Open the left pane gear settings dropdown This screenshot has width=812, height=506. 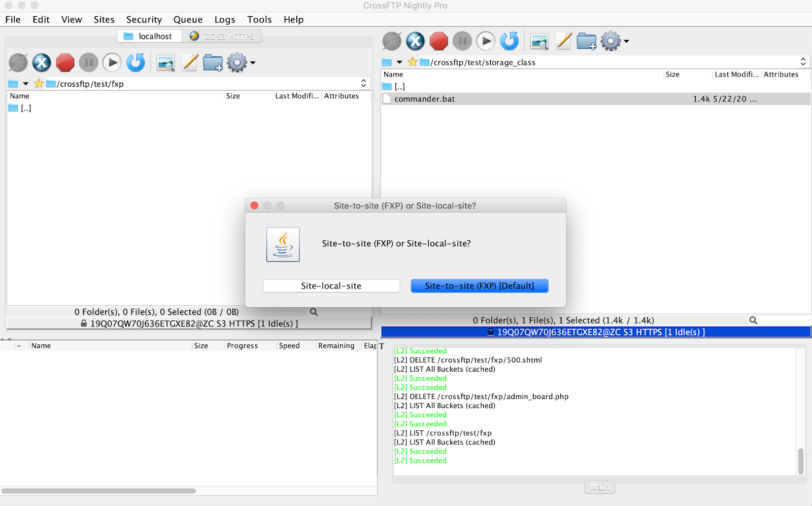[241, 63]
